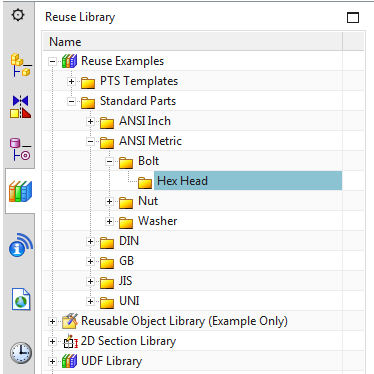Collapse the Standard Parts folder
The width and height of the screenshot is (374, 374).
71,101
